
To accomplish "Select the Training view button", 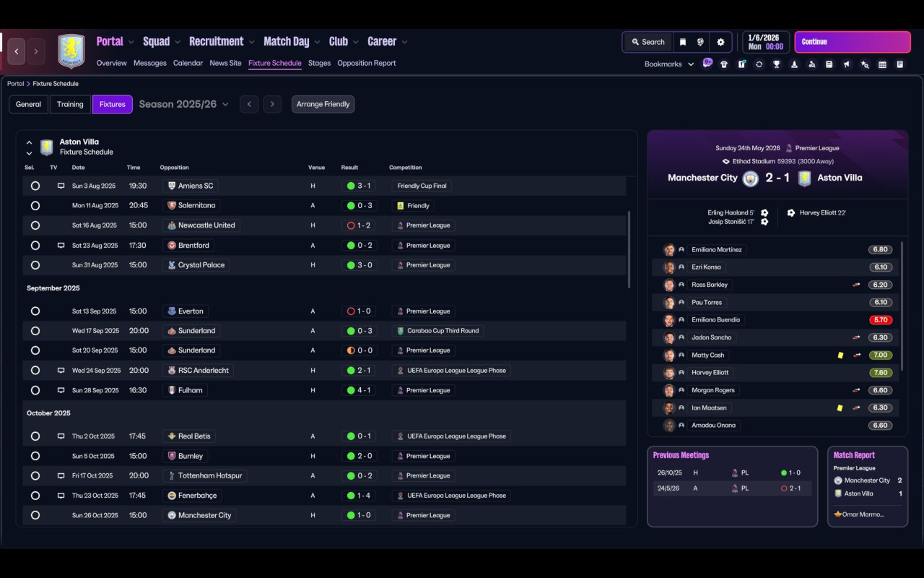I will 70,104.
